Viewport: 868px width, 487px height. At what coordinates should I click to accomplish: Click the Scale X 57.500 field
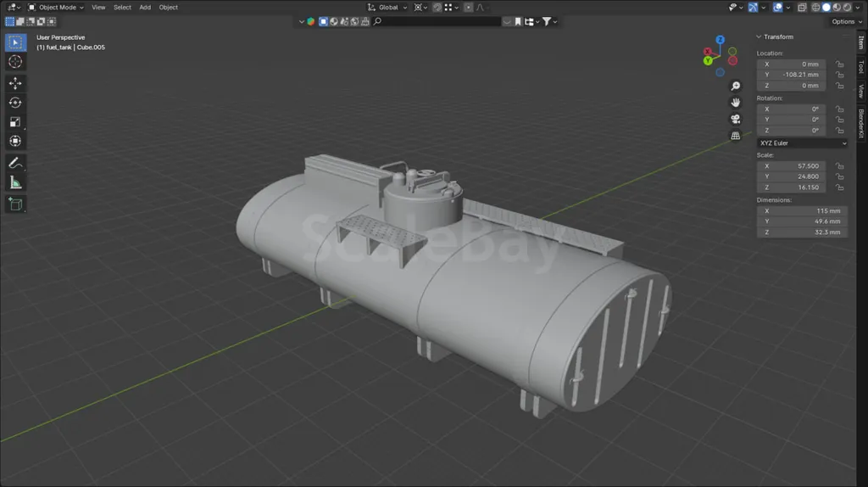pos(791,166)
